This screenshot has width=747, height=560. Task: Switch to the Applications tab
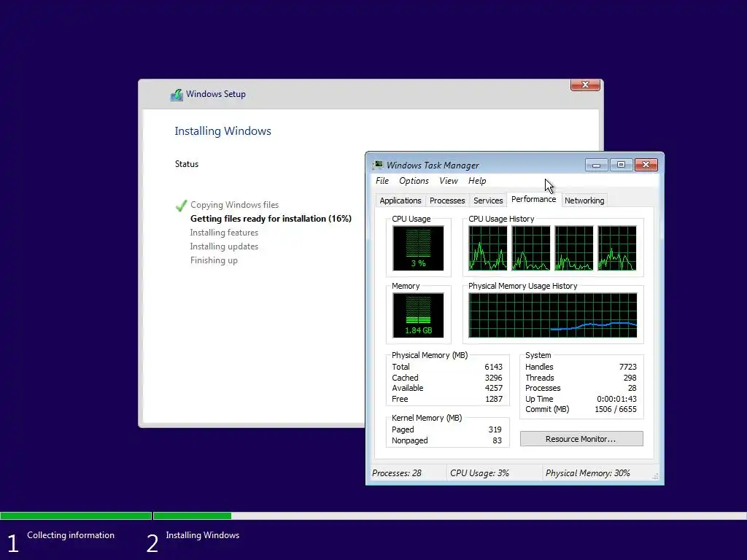(400, 201)
